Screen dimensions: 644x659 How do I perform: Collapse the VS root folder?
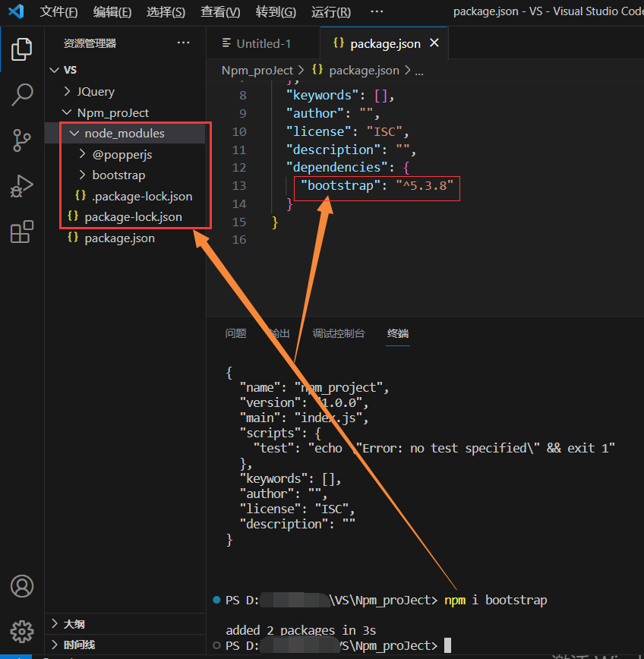pyautogui.click(x=54, y=70)
